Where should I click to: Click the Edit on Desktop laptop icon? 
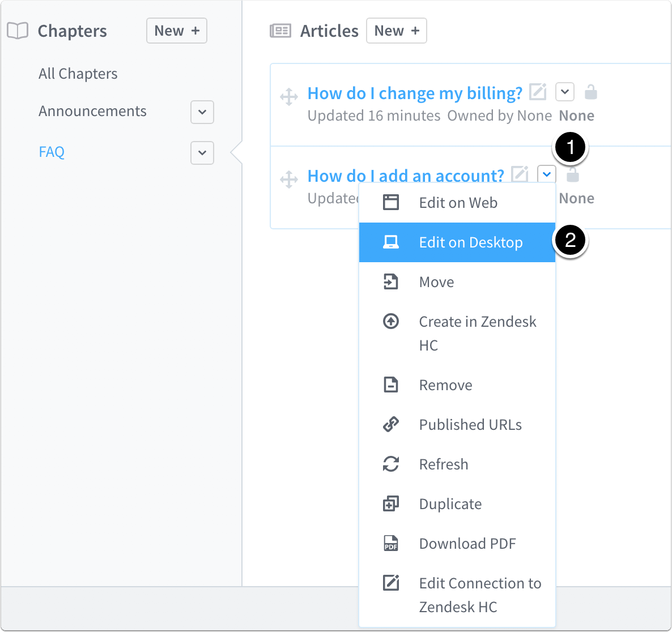coord(391,242)
